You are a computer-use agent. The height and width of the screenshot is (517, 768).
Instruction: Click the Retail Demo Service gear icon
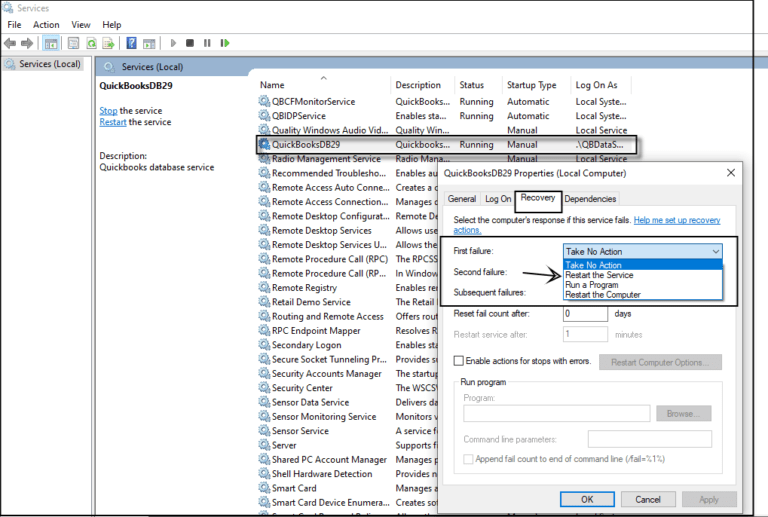264,302
